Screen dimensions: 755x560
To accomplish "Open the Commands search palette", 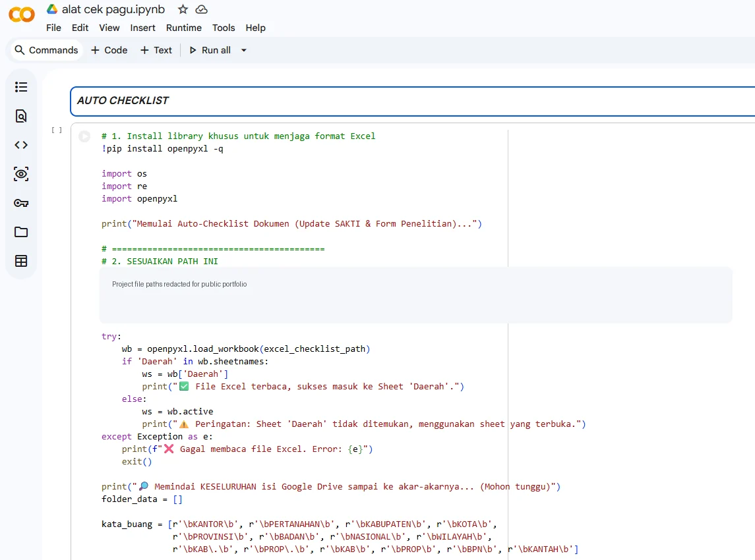I will point(46,50).
